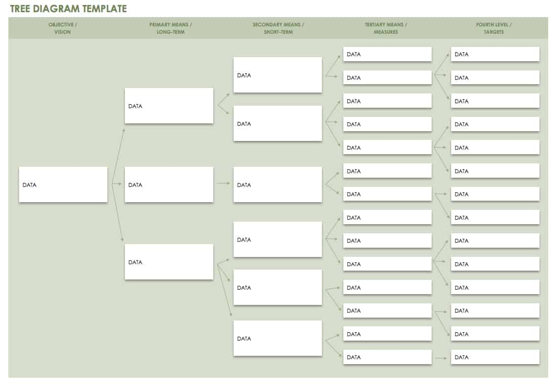Select the middle Primary Means DATA box
This screenshot has height=392, width=559.
click(169, 184)
